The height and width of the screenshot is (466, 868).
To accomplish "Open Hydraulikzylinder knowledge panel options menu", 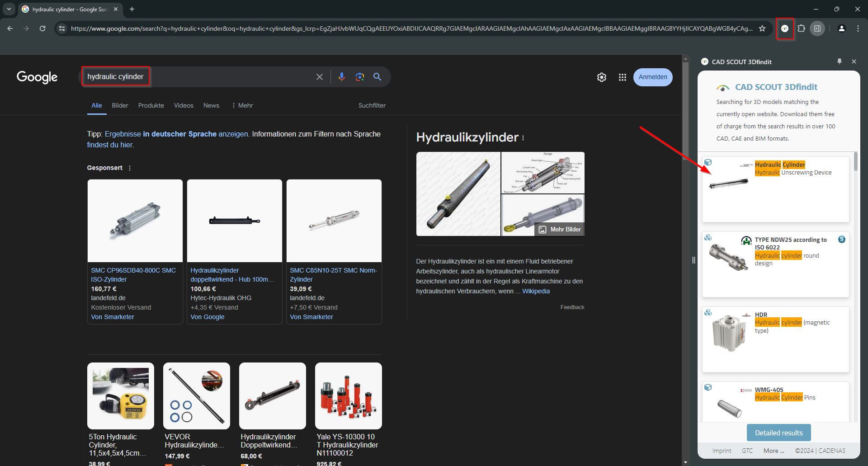I will tap(523, 138).
